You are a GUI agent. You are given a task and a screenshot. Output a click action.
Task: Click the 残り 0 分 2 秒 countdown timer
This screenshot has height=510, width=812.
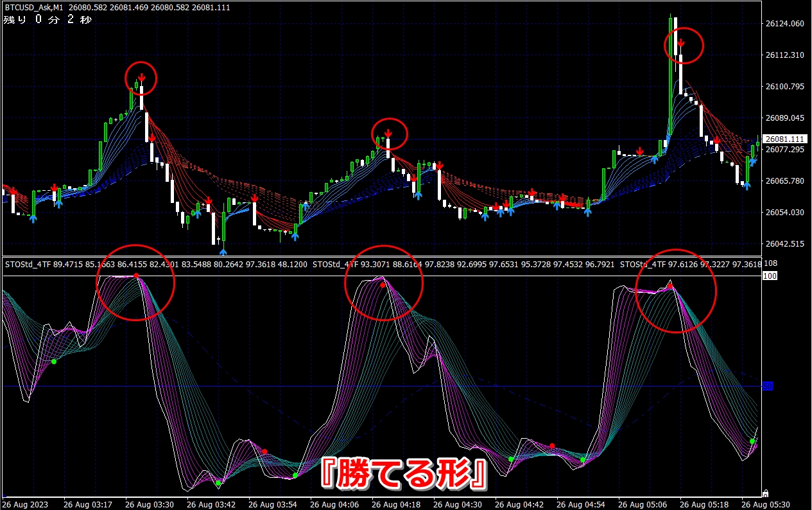click(x=48, y=20)
